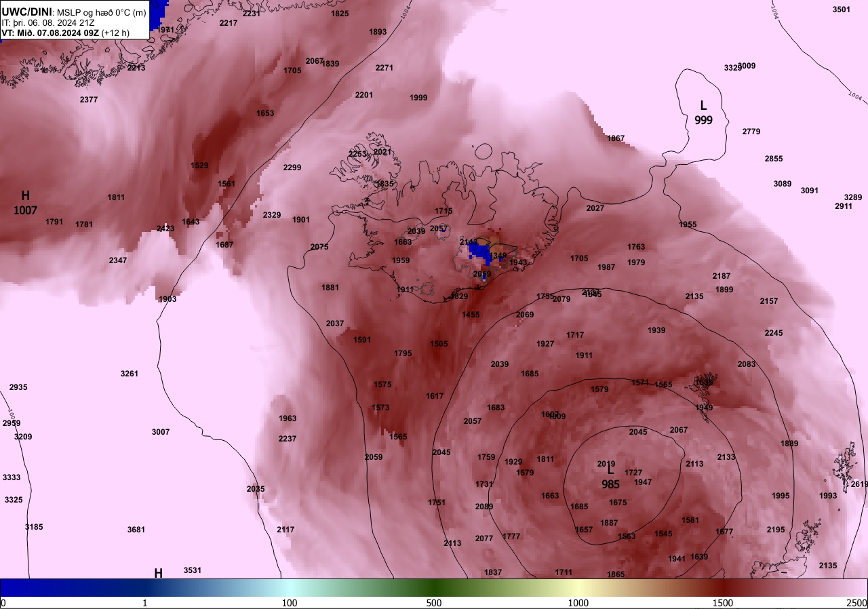
Task: Click the color scale label '1500'
Action: click(723, 603)
